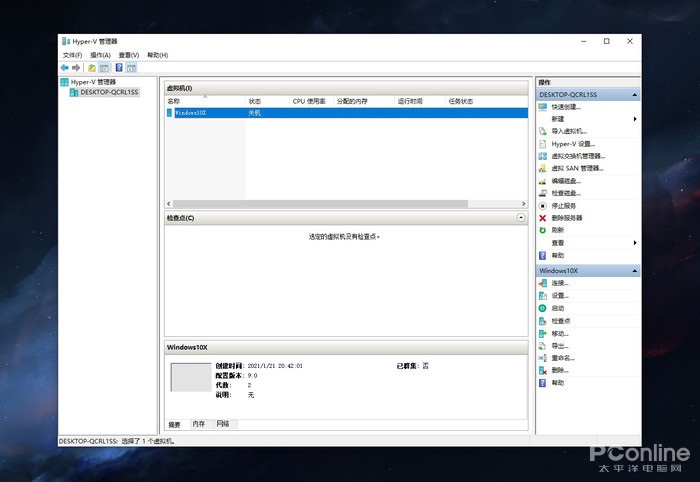Switch to the 摘要 tab

tap(175, 424)
